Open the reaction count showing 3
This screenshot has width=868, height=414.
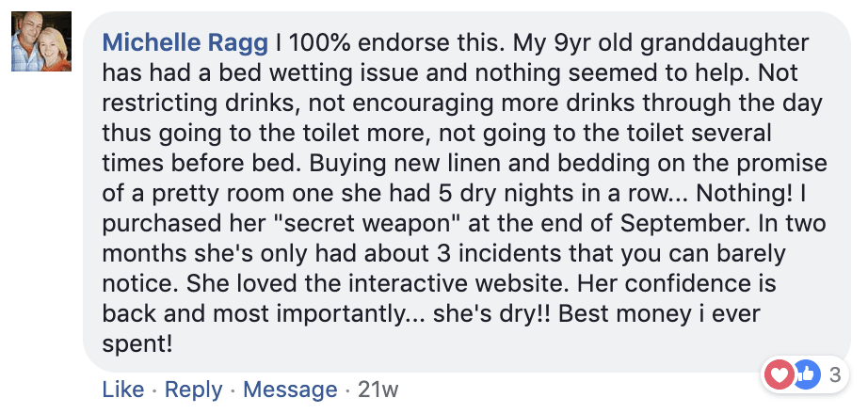point(834,375)
